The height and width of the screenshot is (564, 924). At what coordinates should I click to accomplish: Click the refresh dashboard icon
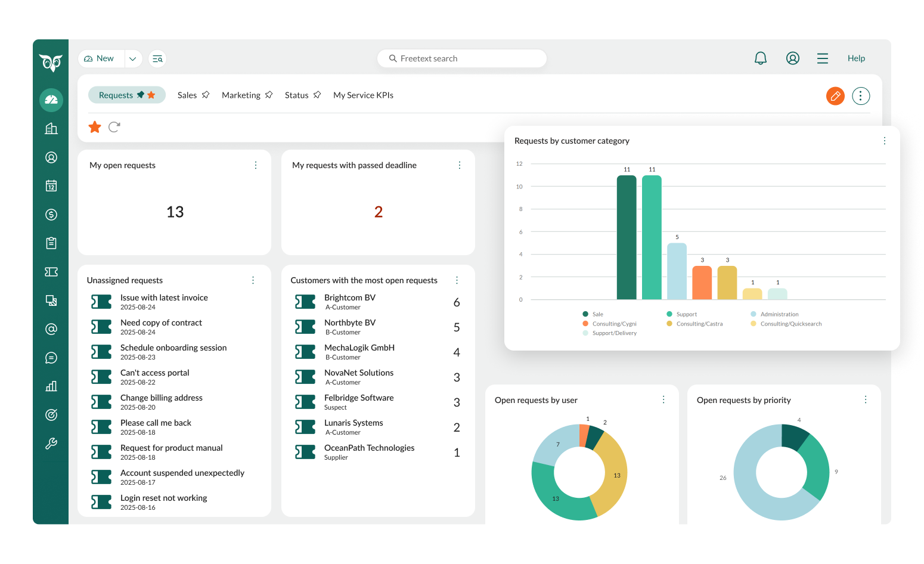pyautogui.click(x=114, y=127)
